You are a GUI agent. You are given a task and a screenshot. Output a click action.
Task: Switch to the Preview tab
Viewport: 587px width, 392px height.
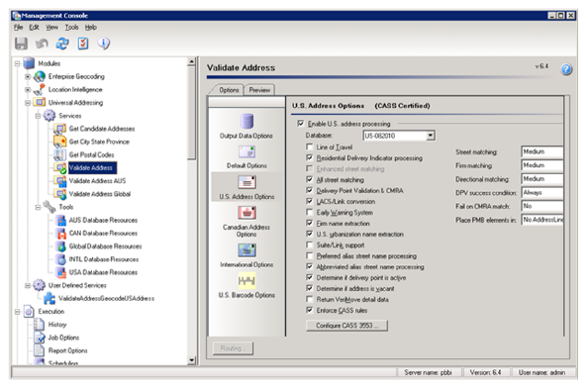click(259, 90)
